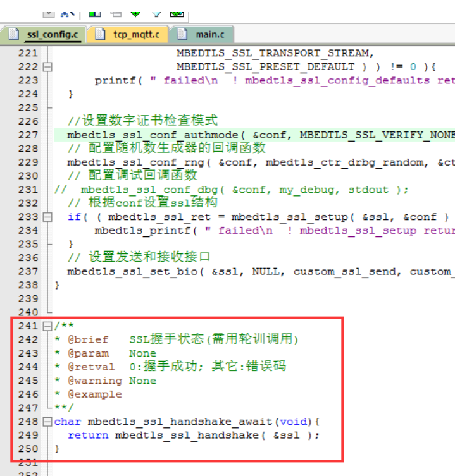Switch to the ssl_config.c tab

coord(51,34)
